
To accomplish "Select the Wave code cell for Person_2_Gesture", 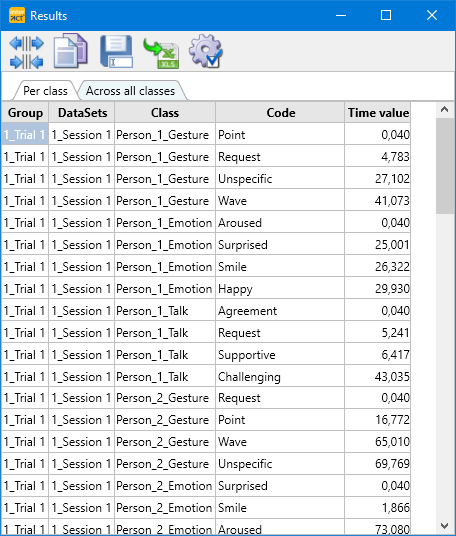I will pos(280,442).
